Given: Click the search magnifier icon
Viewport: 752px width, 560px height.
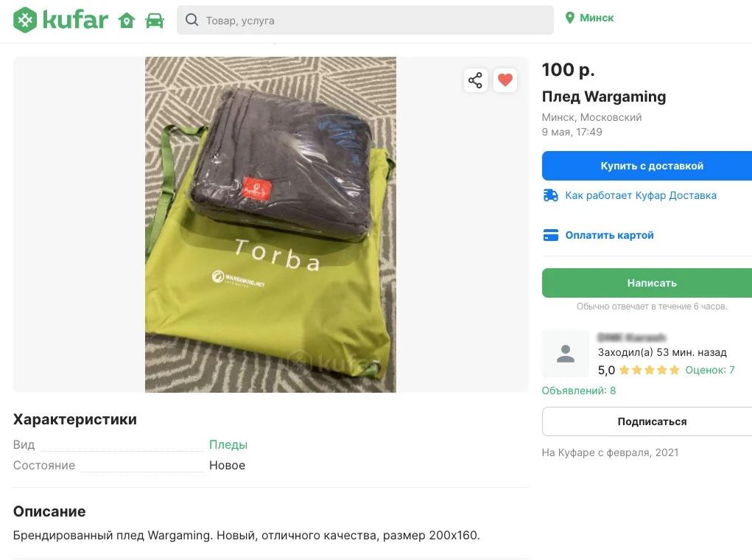Looking at the screenshot, I should click(x=192, y=21).
